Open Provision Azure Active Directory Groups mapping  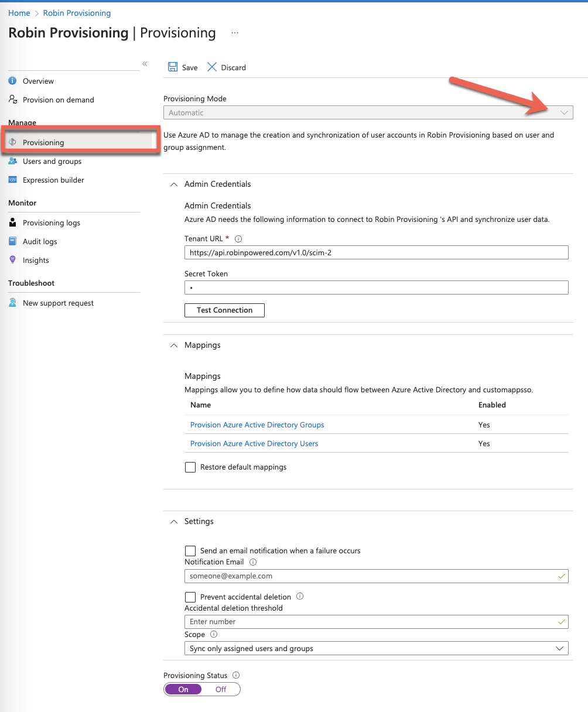[x=257, y=425]
